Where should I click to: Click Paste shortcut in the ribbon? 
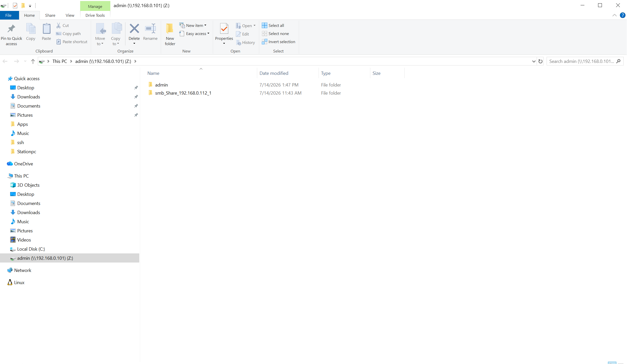72,42
